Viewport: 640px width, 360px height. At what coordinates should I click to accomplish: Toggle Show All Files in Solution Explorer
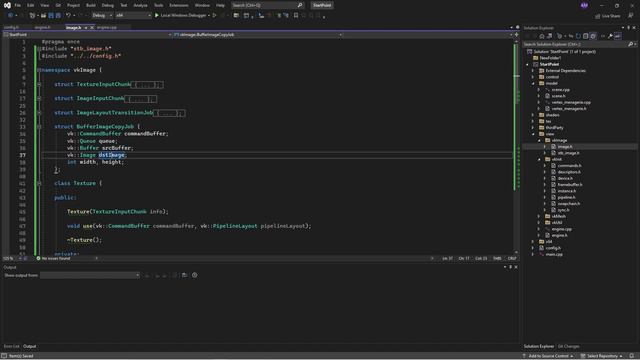(593, 36)
